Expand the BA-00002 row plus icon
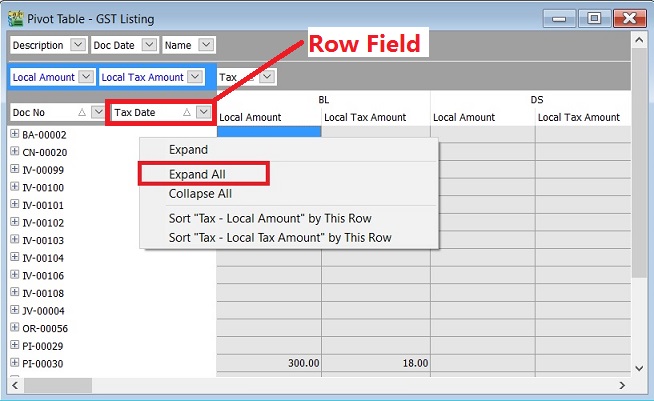Image resolution: width=654 pixels, height=401 pixels. [x=14, y=134]
